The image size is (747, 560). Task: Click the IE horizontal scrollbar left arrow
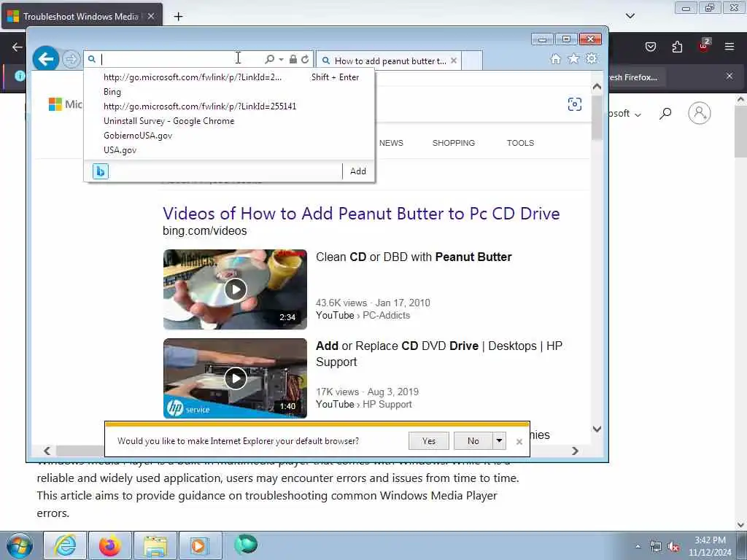pyautogui.click(x=47, y=451)
